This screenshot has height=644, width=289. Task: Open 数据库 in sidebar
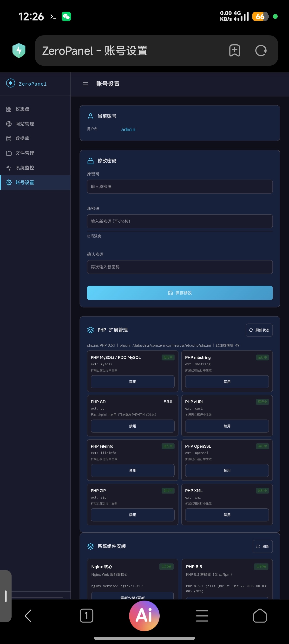pos(35,138)
